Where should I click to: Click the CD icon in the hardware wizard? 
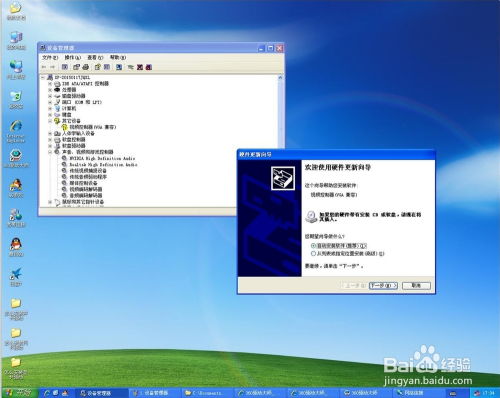pyautogui.click(x=311, y=216)
